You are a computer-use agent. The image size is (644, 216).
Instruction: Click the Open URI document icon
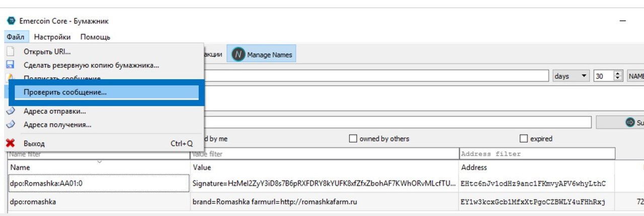click(x=10, y=51)
